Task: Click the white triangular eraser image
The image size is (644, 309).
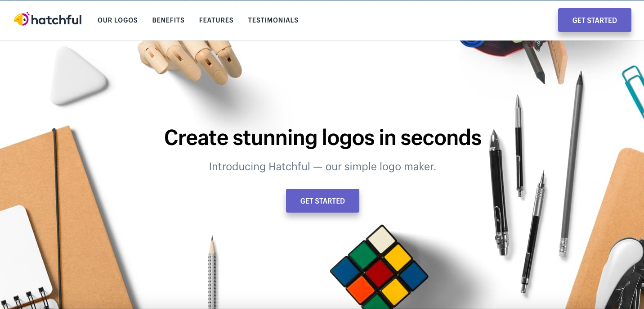Action: coord(77,76)
